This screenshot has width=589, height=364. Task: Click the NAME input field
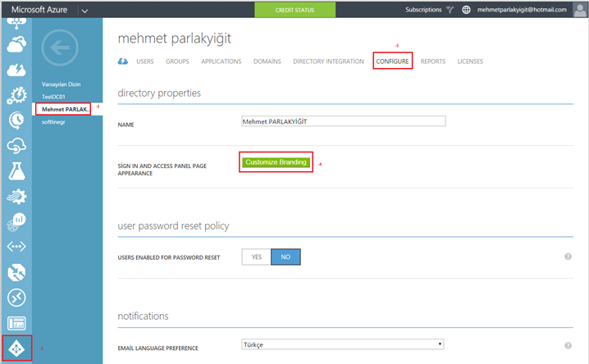[344, 121]
